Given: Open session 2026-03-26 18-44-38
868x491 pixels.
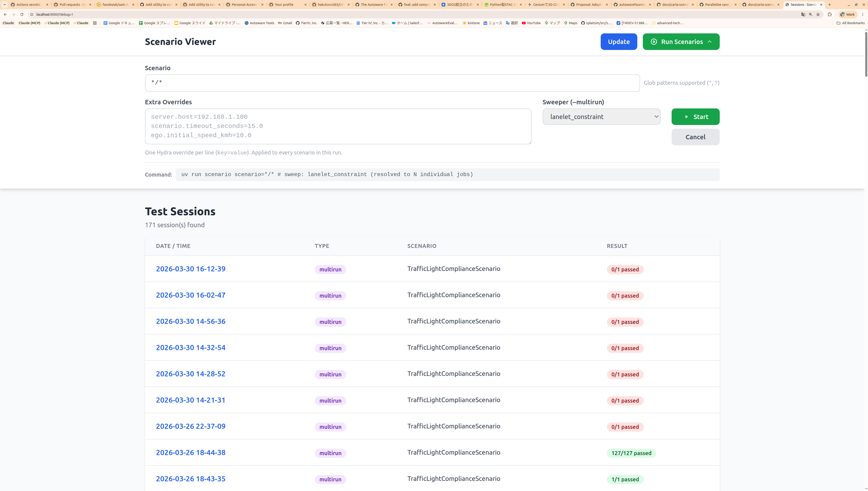Looking at the screenshot, I should [191, 453].
